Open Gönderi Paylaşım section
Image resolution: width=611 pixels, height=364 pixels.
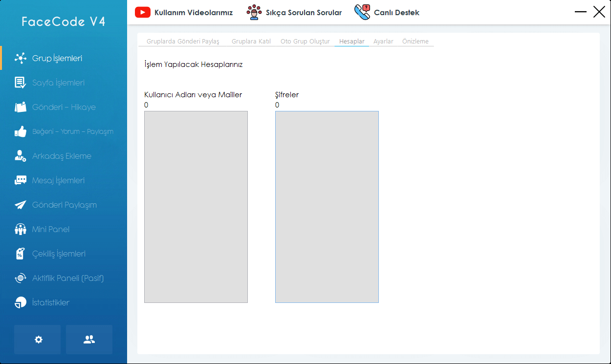tap(65, 205)
